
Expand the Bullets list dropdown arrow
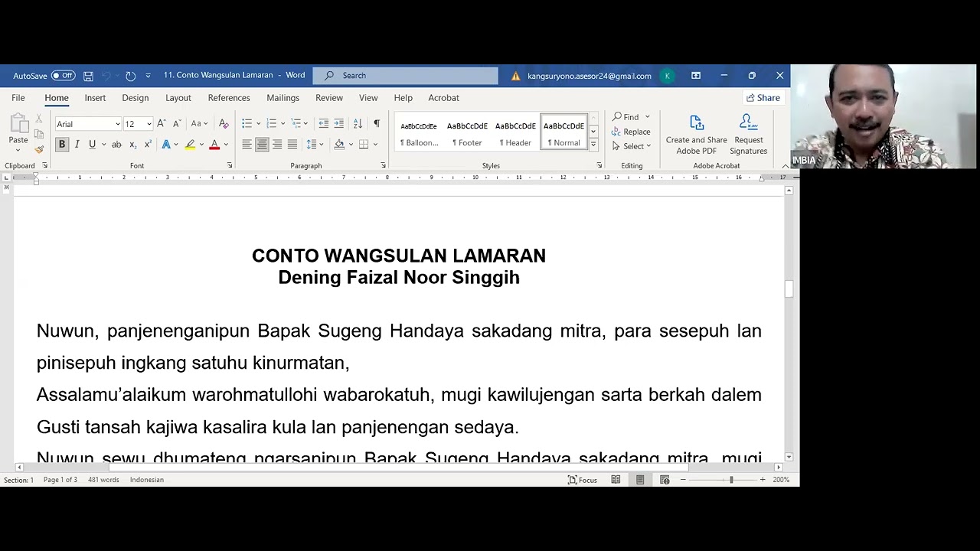tap(258, 123)
